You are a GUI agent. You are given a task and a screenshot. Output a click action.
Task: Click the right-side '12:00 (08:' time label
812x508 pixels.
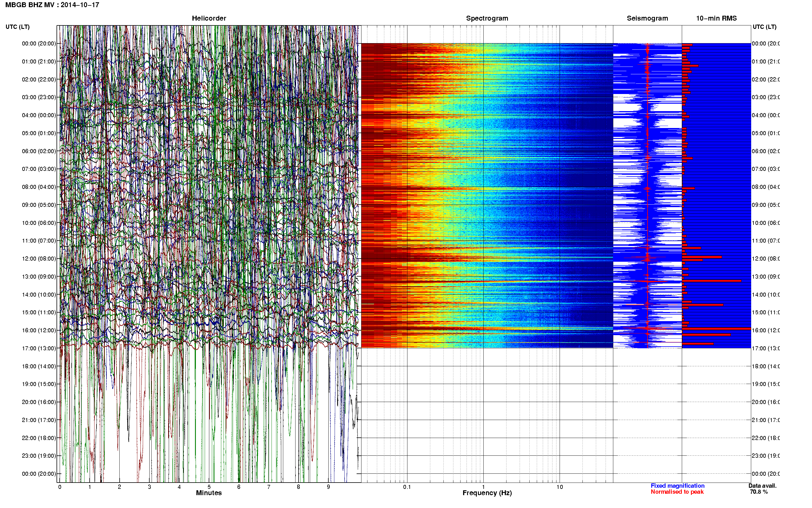pyautogui.click(x=766, y=259)
